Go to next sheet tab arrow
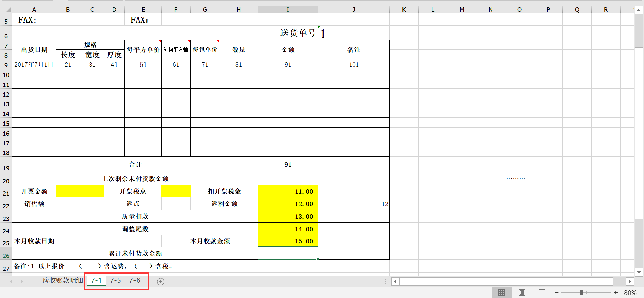Viewport: 644px width, 298px height. [x=22, y=281]
